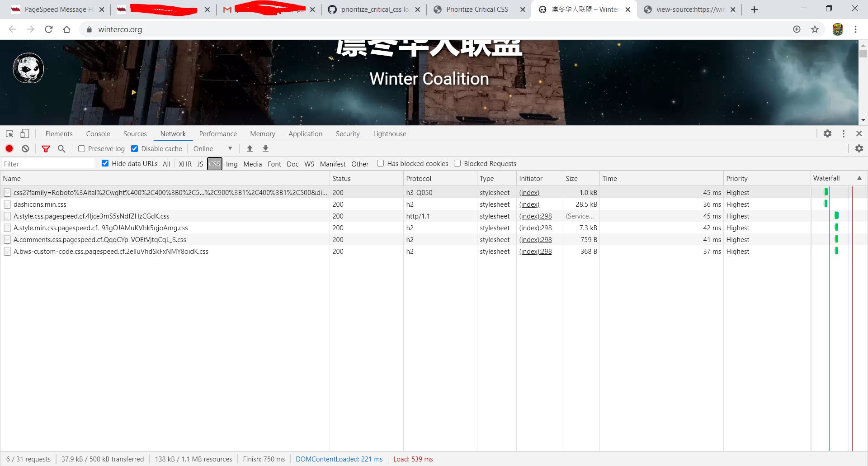Screen dimensions: 868x466
Task: View site lock security info
Action: click(x=89, y=29)
